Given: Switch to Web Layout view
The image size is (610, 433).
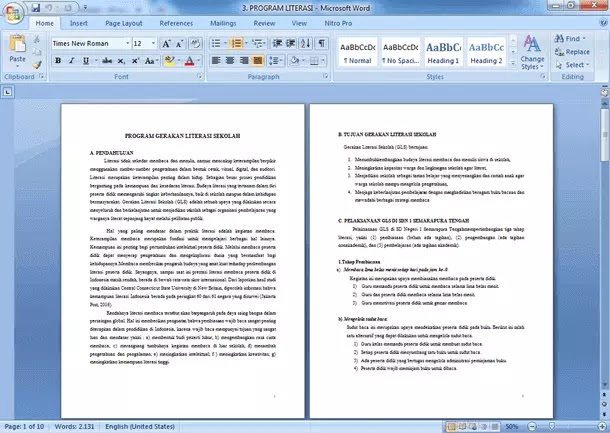Looking at the screenshot, I should pos(473,427).
